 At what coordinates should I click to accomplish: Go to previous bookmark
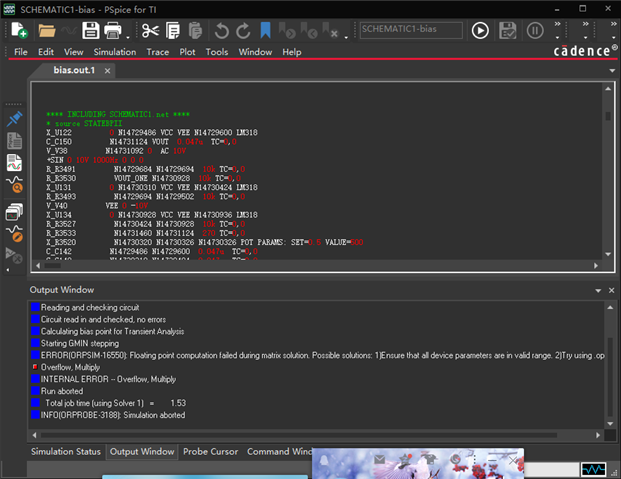[309, 31]
